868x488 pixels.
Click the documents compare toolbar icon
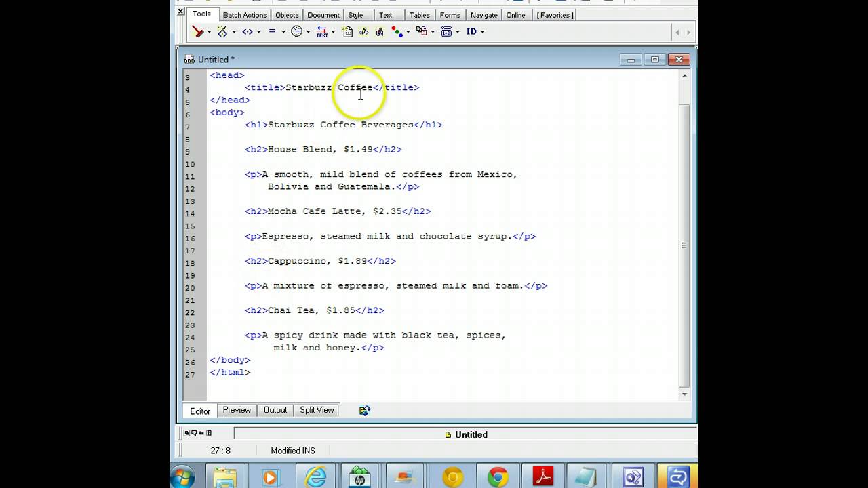421,31
